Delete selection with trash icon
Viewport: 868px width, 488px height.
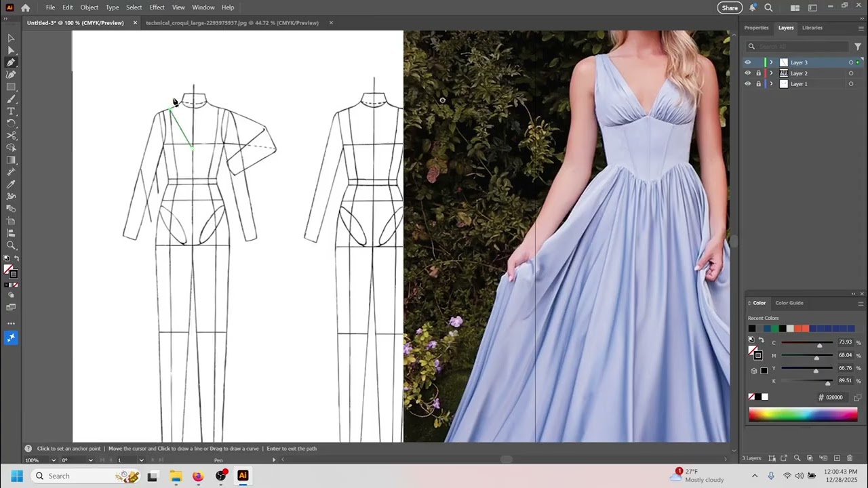point(850,458)
